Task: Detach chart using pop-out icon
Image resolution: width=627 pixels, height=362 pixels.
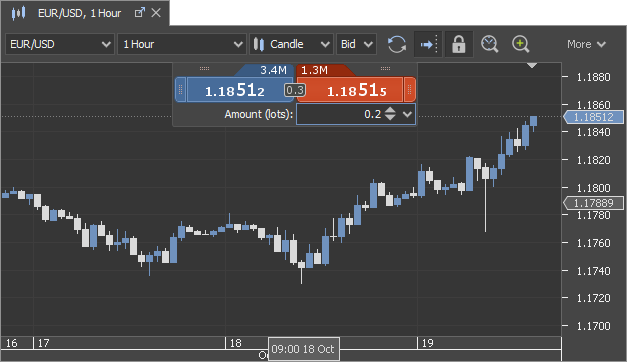Action: tap(140, 13)
